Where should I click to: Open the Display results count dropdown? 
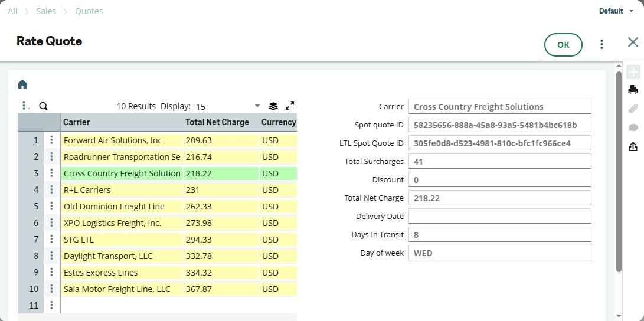coord(257,106)
